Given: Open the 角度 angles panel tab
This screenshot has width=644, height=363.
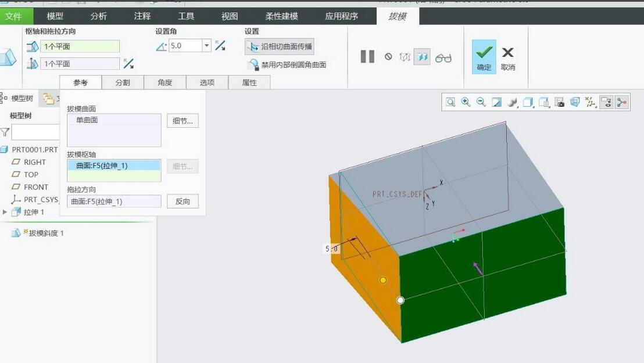Looking at the screenshot, I should tap(165, 82).
